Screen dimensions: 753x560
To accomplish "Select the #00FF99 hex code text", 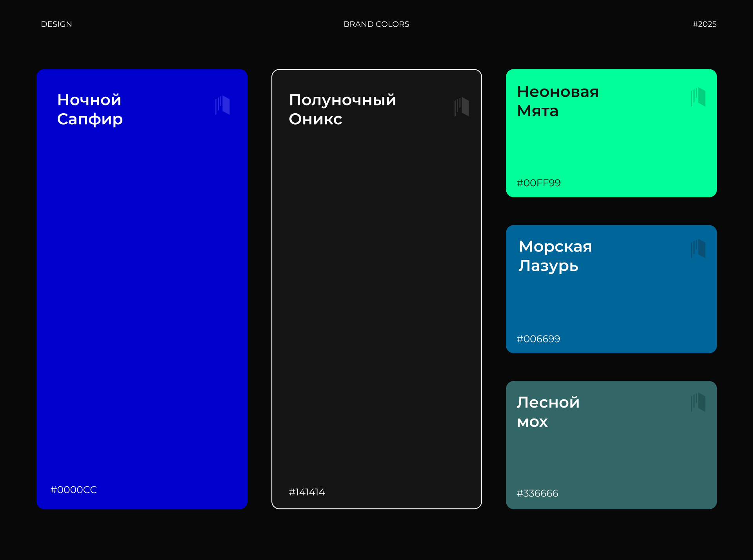I will (538, 183).
